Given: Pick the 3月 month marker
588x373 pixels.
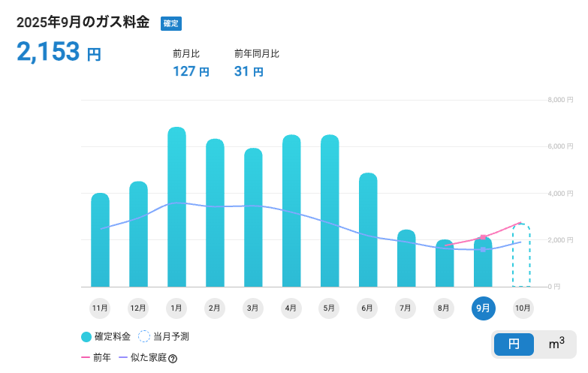Looking at the screenshot, I should point(253,308).
